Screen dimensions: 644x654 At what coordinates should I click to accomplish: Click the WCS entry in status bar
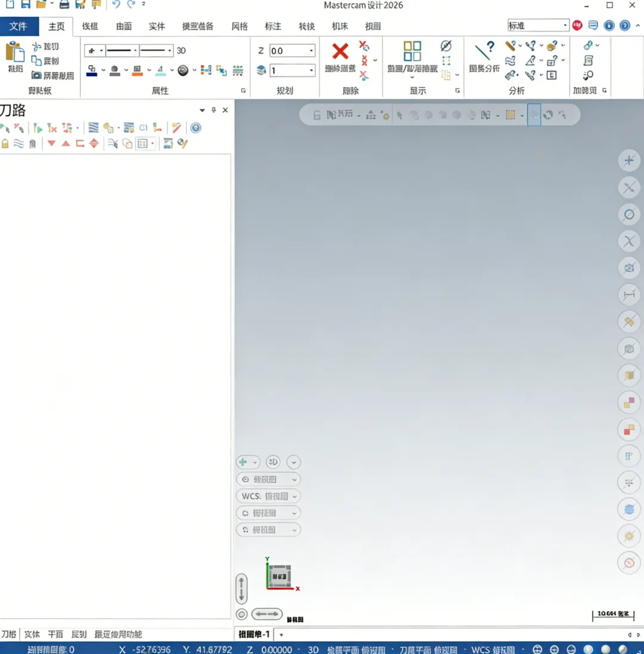click(x=493, y=649)
